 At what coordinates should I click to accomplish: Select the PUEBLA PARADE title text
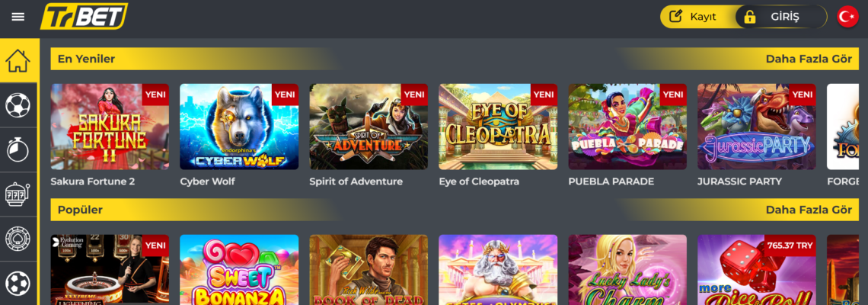tap(611, 181)
